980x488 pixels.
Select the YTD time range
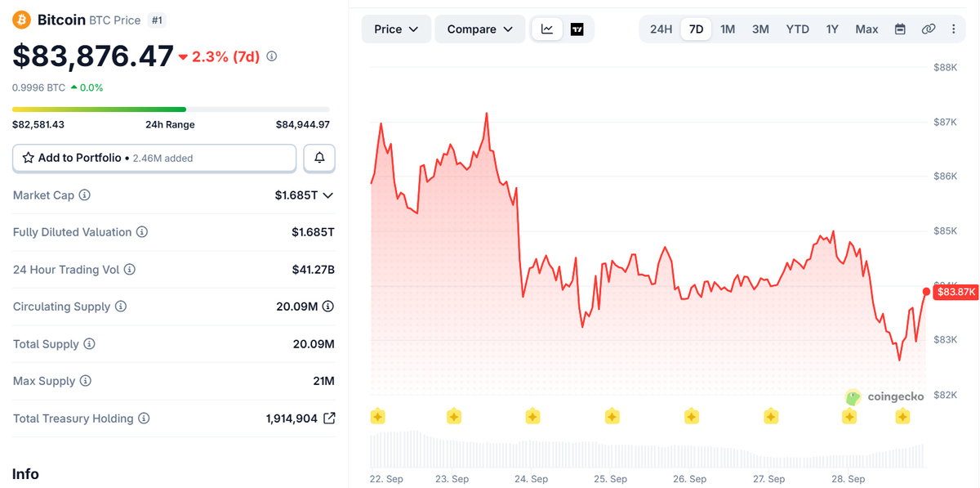(797, 29)
